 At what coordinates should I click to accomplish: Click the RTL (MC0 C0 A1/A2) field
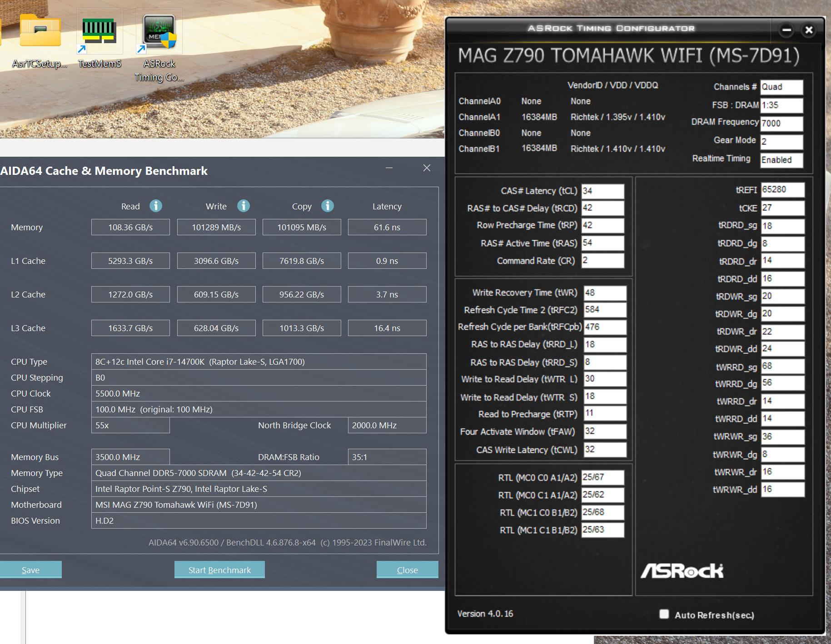point(603,477)
